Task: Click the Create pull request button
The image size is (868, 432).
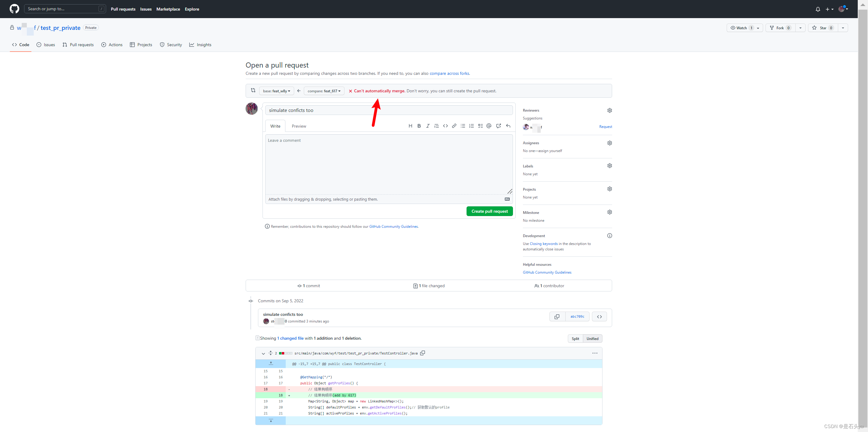Action: tap(489, 211)
